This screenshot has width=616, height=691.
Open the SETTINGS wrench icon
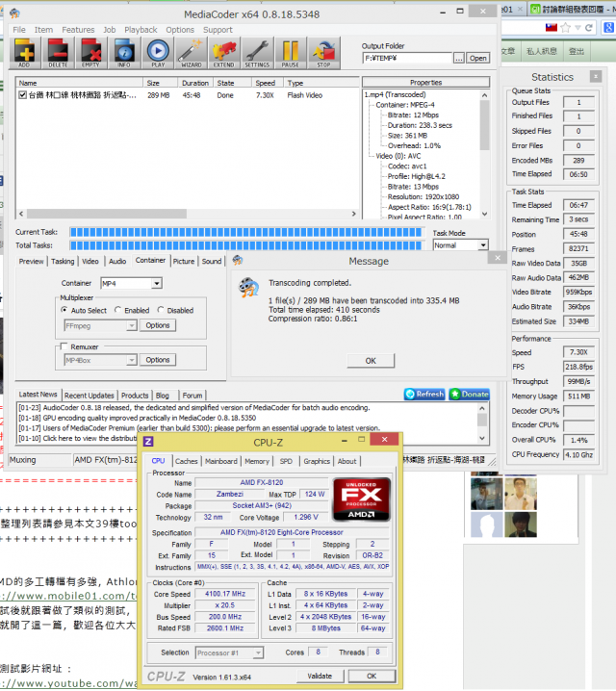[x=257, y=53]
